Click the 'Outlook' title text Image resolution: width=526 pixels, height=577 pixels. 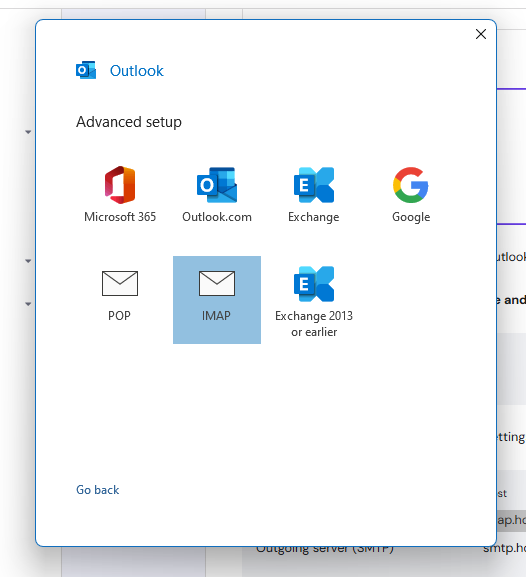coord(137,71)
